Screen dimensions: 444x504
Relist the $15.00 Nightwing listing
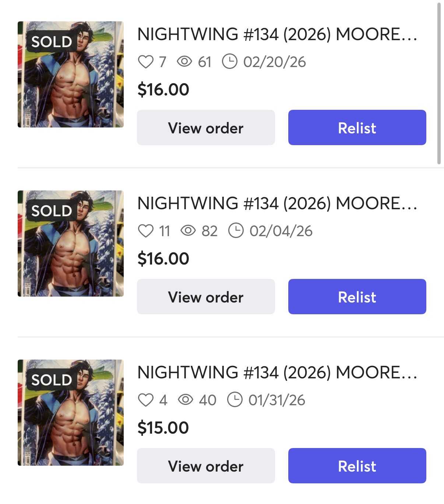coord(357,466)
